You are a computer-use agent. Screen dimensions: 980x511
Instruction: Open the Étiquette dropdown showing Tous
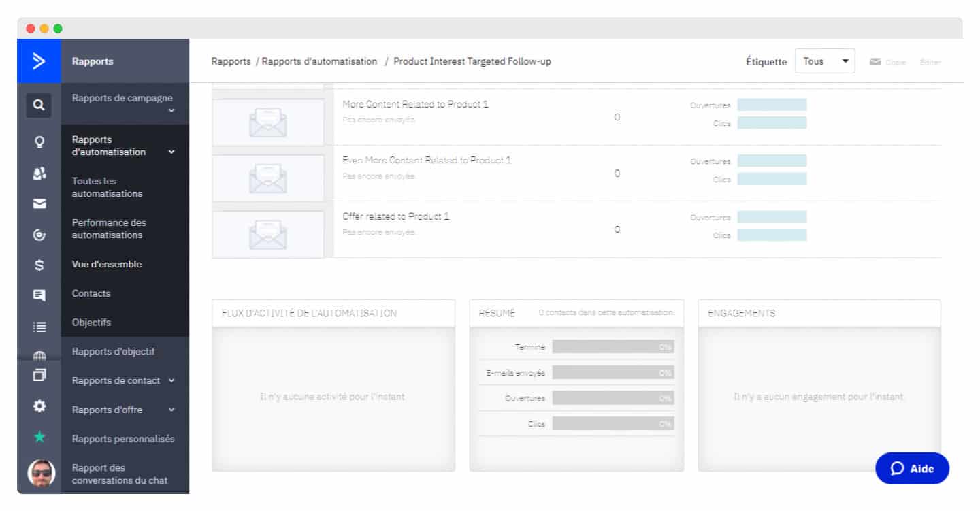pos(825,61)
